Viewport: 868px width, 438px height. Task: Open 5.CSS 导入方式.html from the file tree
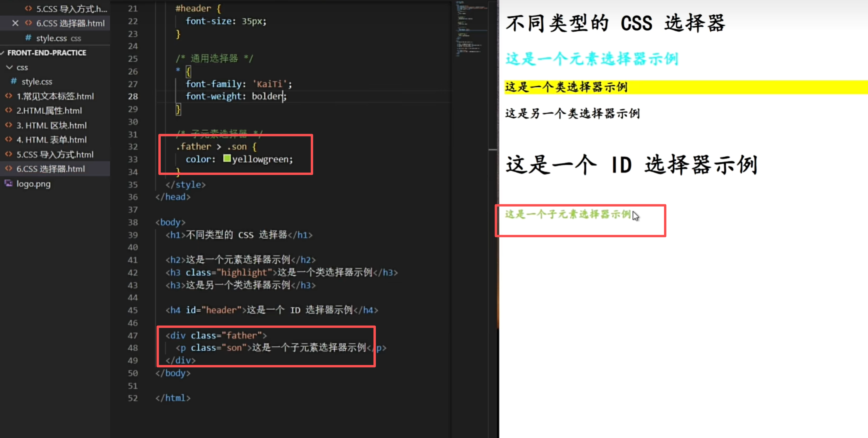[55, 154]
